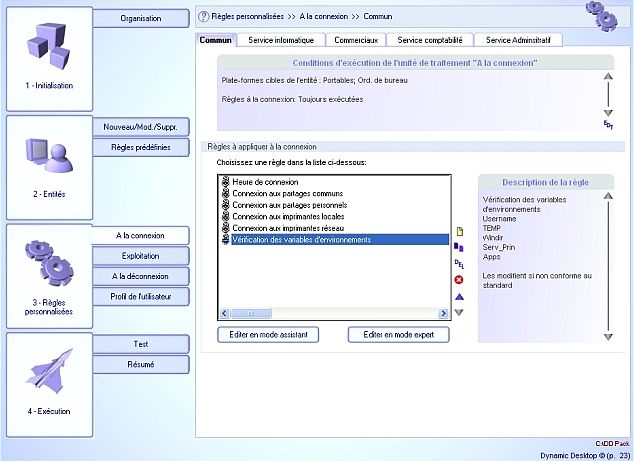Click the Résumé button
This screenshot has height=461, width=634.
[x=141, y=364]
